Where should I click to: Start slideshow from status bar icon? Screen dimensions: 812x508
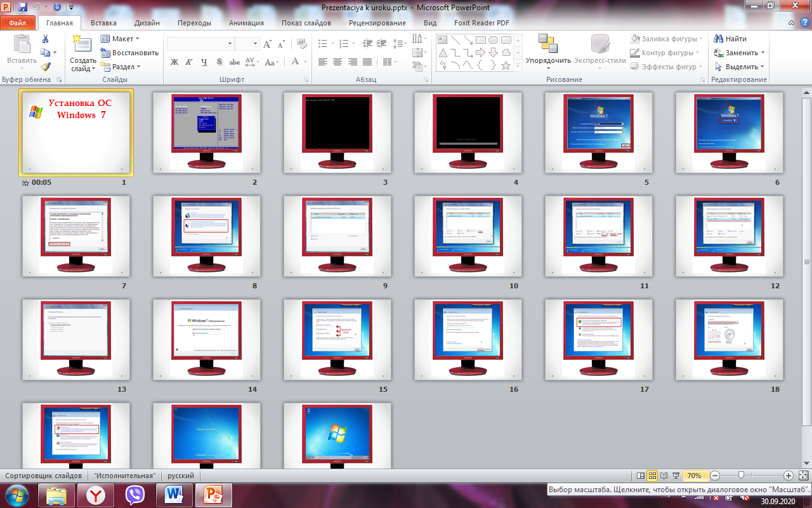[676, 476]
